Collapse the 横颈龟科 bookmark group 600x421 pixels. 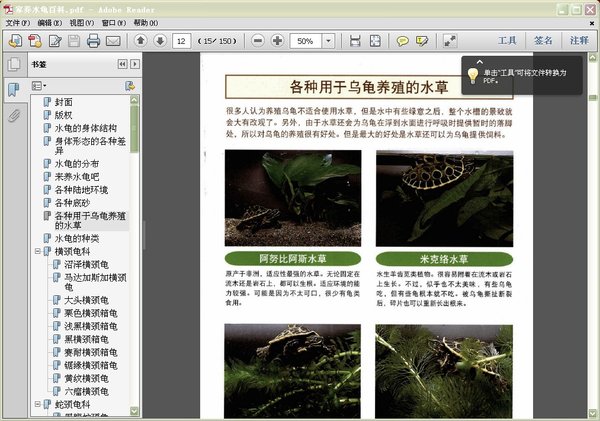pyautogui.click(x=37, y=252)
